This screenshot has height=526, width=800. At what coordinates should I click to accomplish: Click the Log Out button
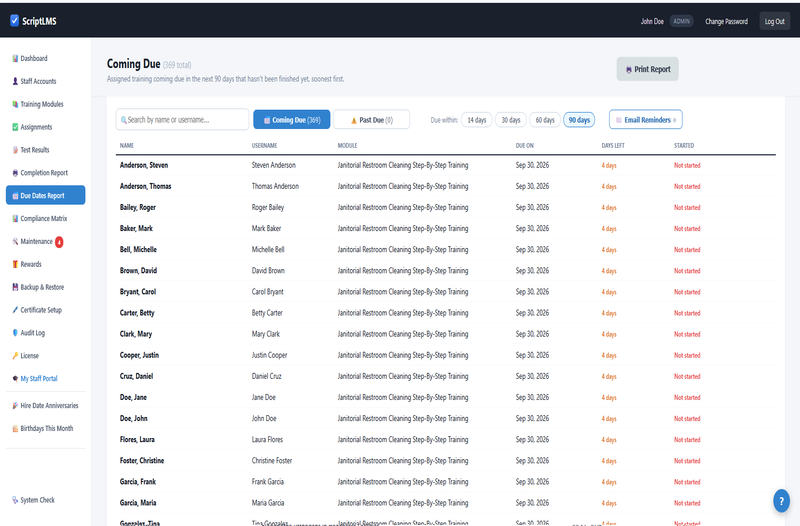[774, 21]
